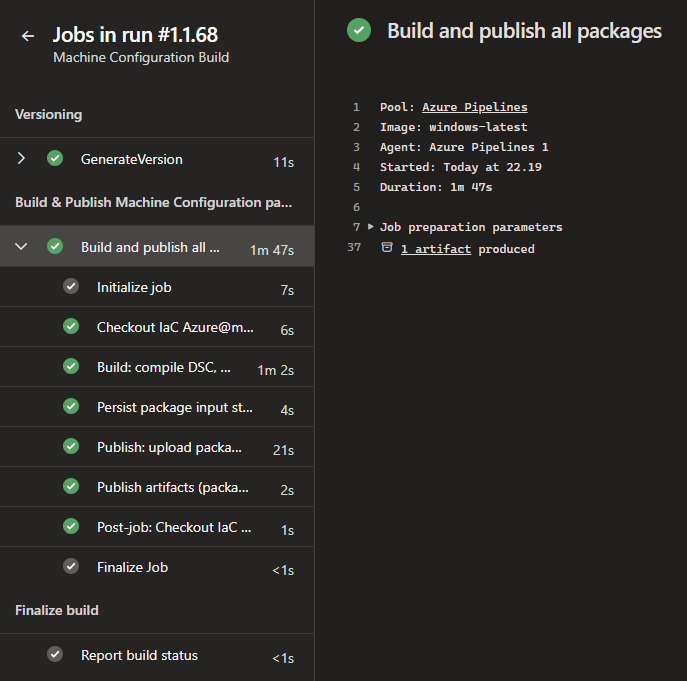This screenshot has width=687, height=681.
Task: Click the Publish: upload packa success icon
Action: click(x=71, y=446)
